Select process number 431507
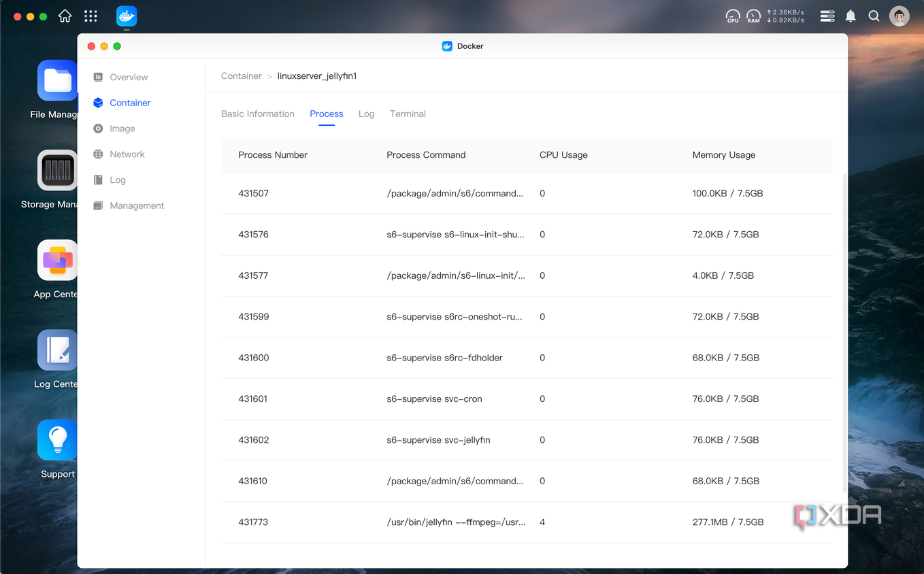The width and height of the screenshot is (924, 574). click(253, 193)
